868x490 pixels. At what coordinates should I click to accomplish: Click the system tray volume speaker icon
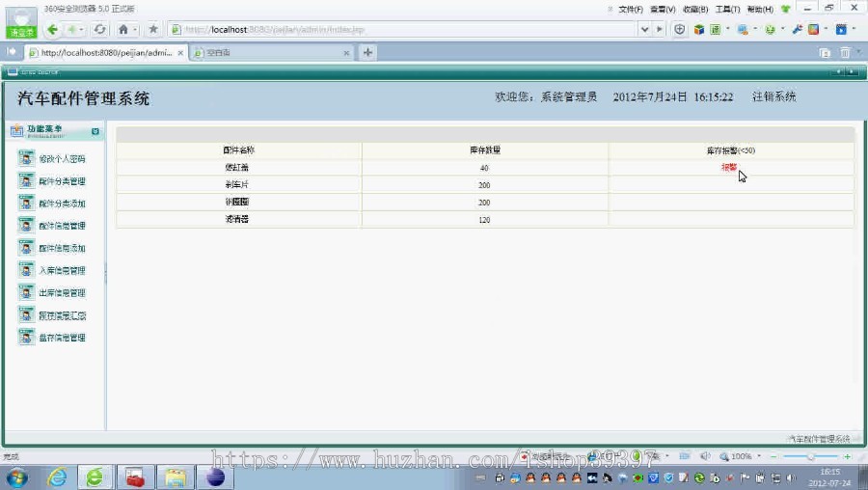(x=792, y=477)
